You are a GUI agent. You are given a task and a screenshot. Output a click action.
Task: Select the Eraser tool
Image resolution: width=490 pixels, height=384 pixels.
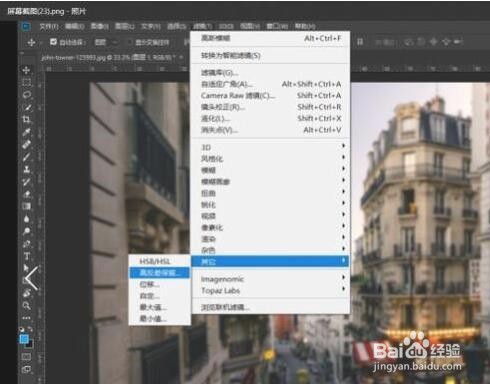26,194
